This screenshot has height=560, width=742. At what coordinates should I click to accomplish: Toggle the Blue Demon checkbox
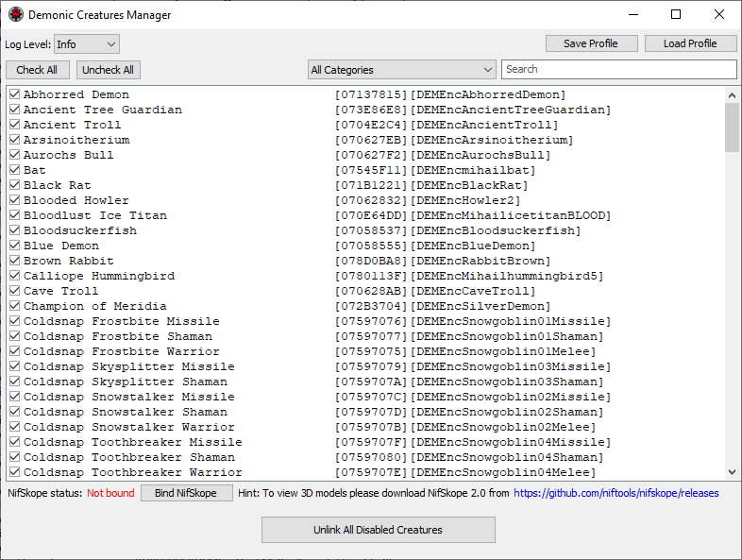[x=14, y=246]
